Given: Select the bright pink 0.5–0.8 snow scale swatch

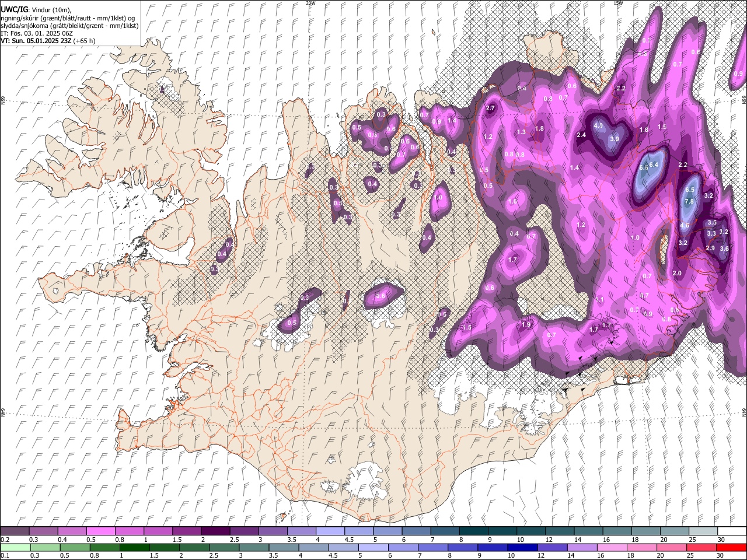Looking at the screenshot, I should click(x=100, y=531).
